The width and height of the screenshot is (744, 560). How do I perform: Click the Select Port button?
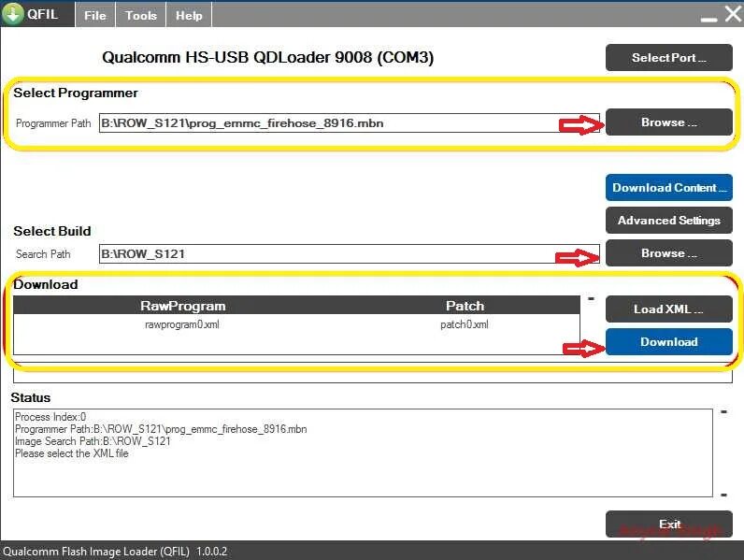[x=668, y=57]
